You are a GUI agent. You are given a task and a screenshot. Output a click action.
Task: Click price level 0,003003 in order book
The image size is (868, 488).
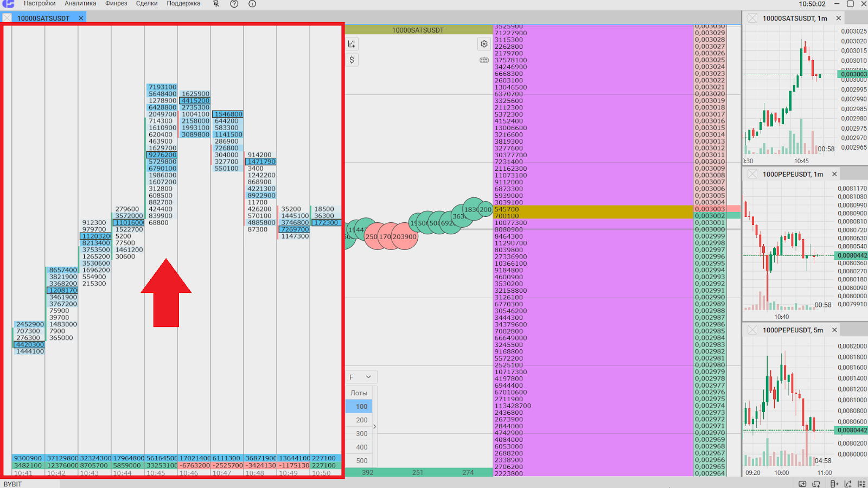tap(710, 209)
